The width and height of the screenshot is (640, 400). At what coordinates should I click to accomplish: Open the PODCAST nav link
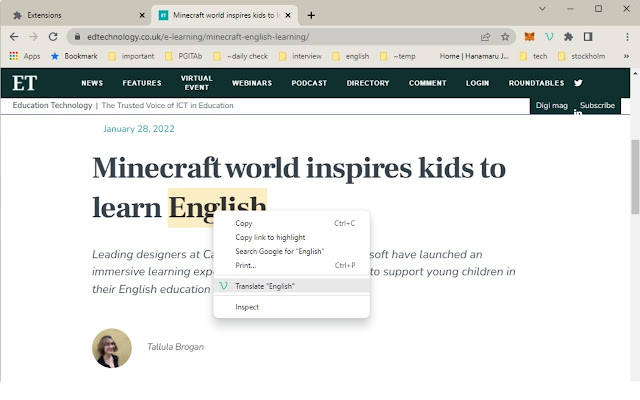[x=309, y=83]
